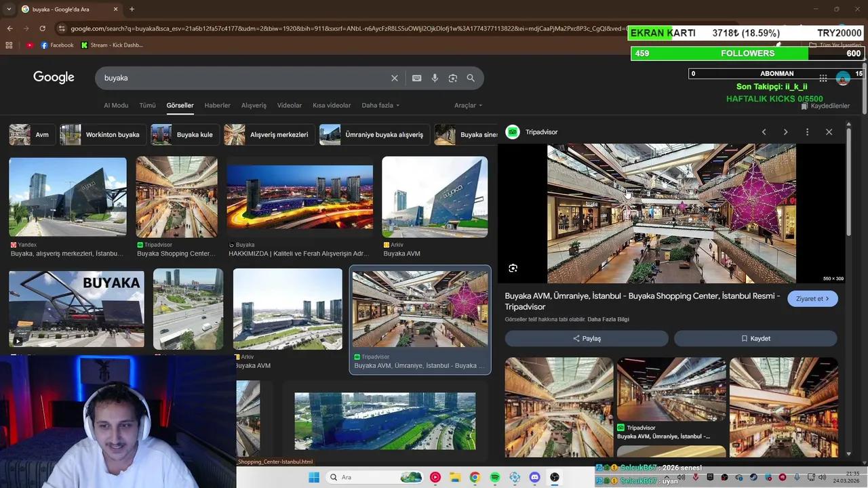The image size is (868, 488).
Task: Show next image in preview panel
Action: 785,132
